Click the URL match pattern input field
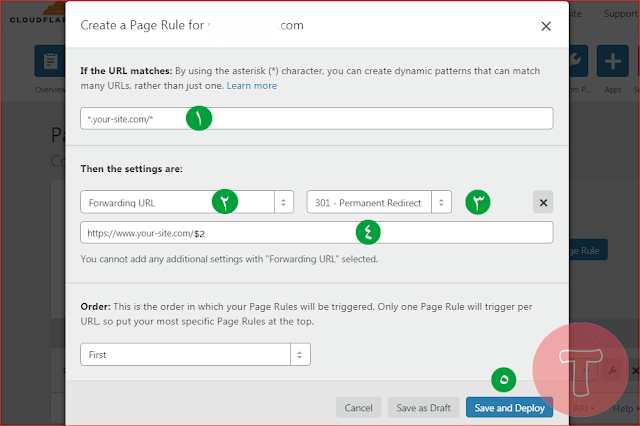The height and width of the screenshot is (426, 640). click(317, 119)
